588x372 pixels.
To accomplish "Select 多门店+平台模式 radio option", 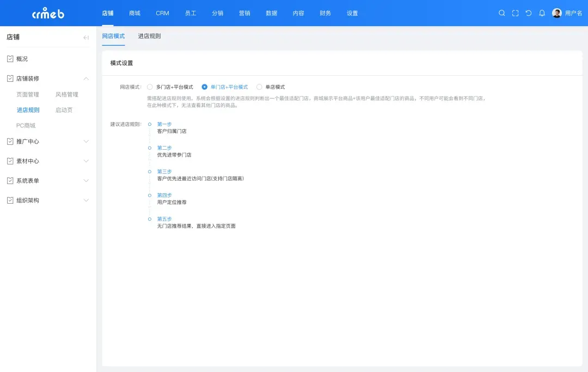I will pos(150,87).
